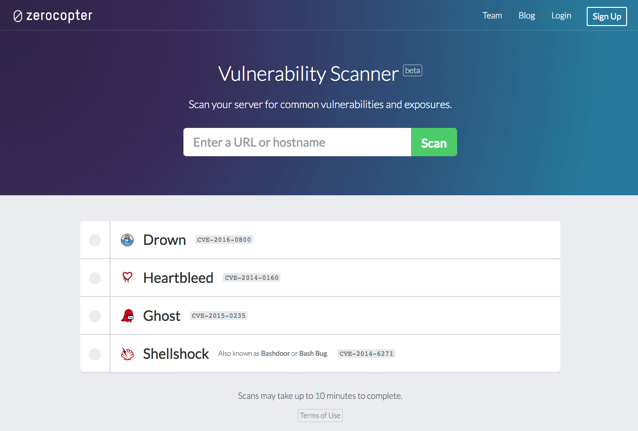
Task: Click 'Also known as Bashdoor or Bash Bug'
Action: tap(273, 353)
